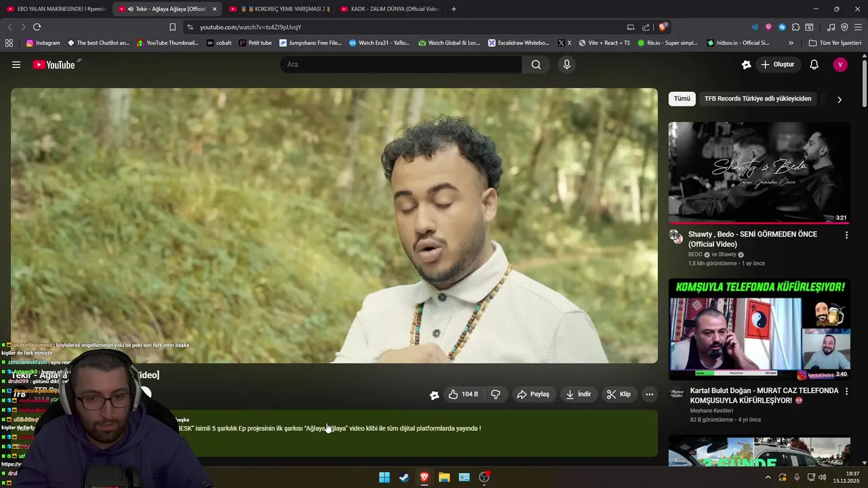Open Excalidraw Whiteboard bookmark

pos(519,43)
